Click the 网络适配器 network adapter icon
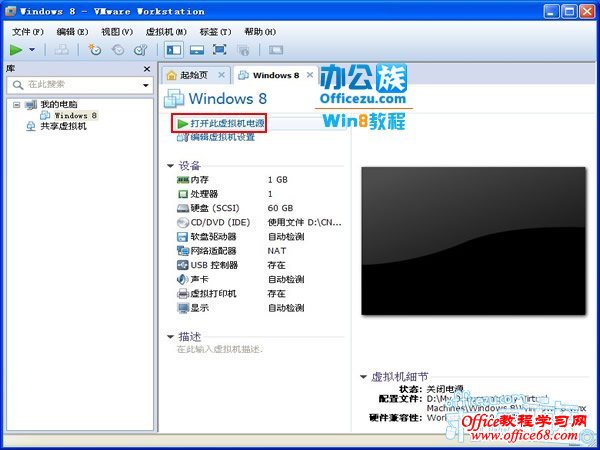 pyautogui.click(x=183, y=251)
